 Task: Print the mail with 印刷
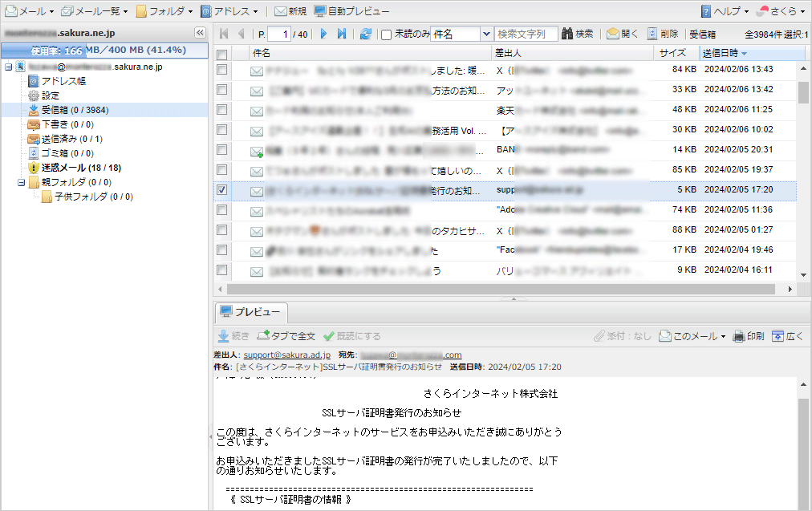click(x=749, y=336)
